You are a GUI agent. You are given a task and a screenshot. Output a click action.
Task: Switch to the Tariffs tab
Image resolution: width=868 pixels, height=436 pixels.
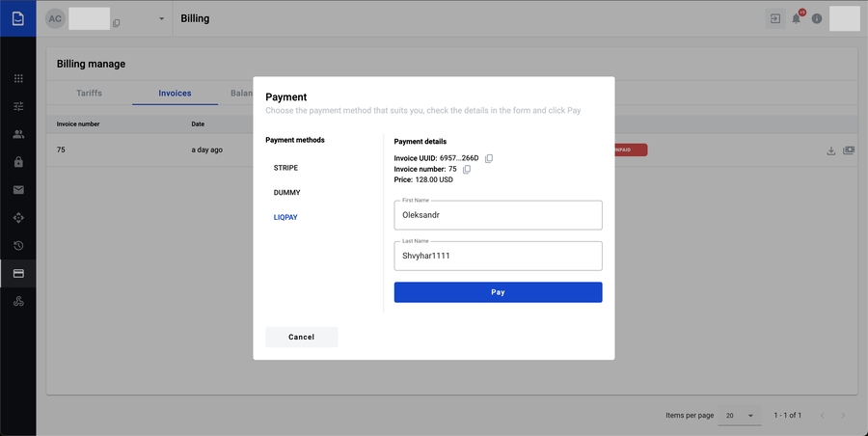89,93
